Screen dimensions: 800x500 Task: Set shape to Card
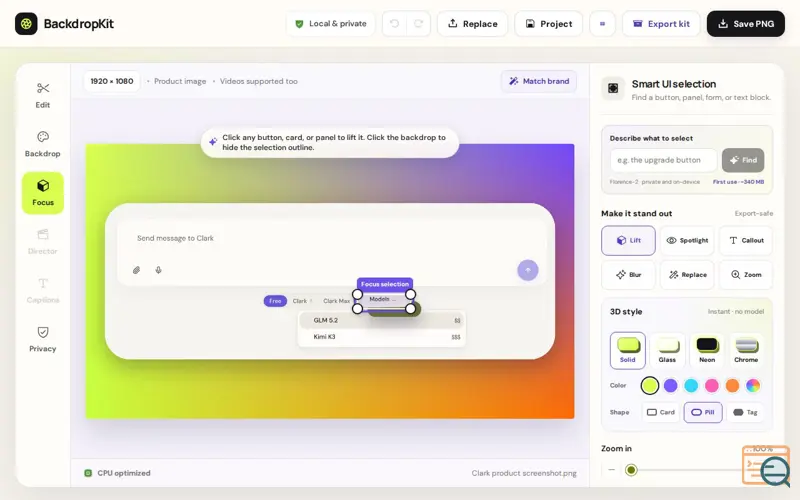point(661,412)
